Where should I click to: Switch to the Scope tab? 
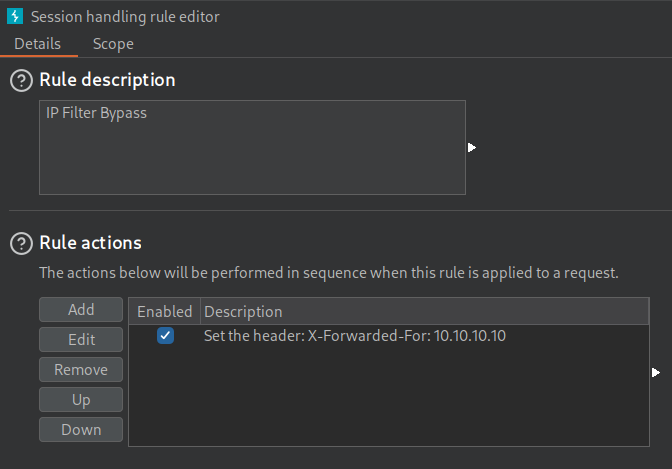point(113,44)
